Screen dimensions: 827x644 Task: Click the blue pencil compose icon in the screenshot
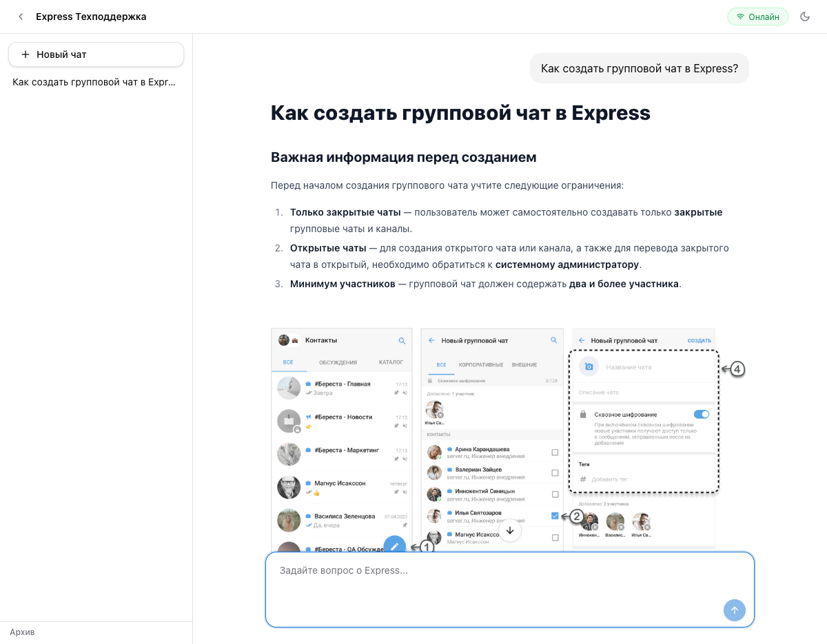point(394,546)
